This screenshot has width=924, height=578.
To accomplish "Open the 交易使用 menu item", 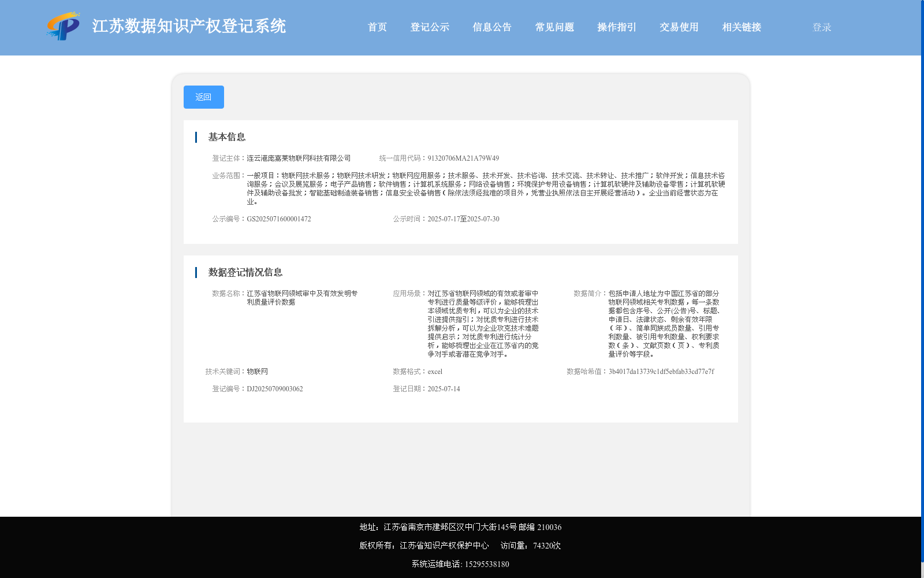I will (679, 27).
